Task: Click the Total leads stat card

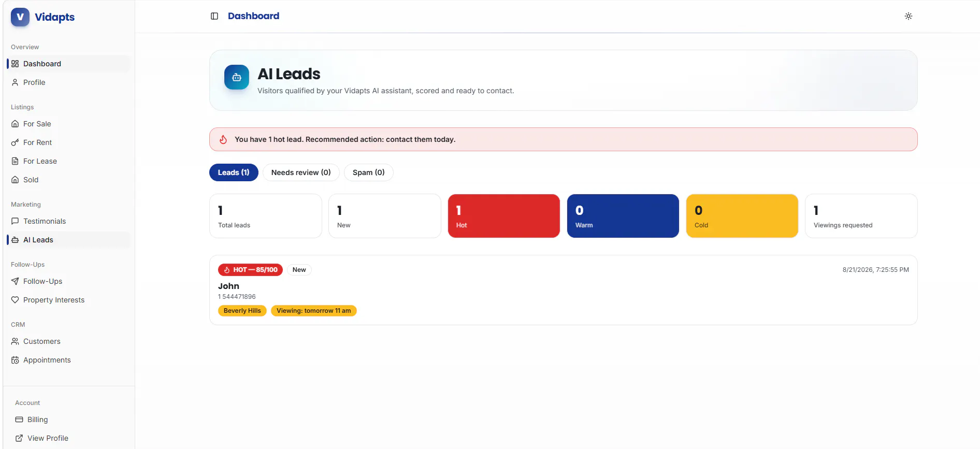Action: coord(266,216)
